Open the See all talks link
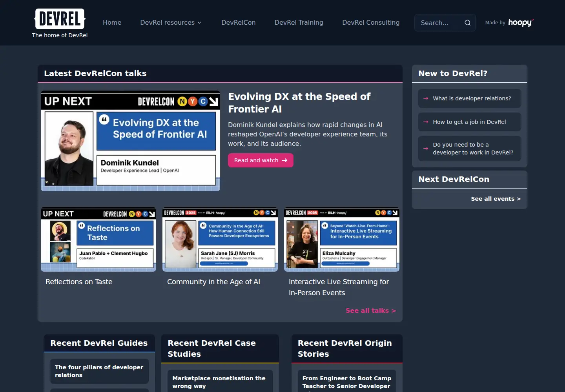Viewport: 565px width, 392px height. (x=370, y=310)
